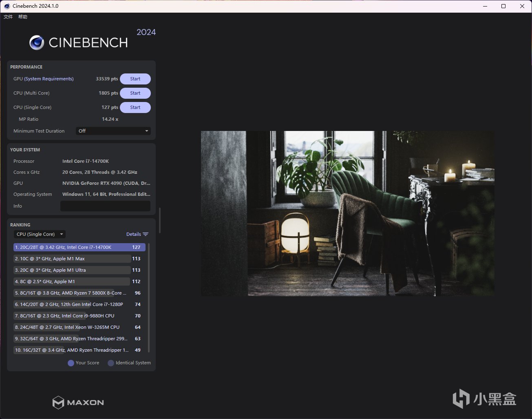532x419 pixels.
Task: Click the Multi Core score 1805 pts
Action: (x=108, y=93)
